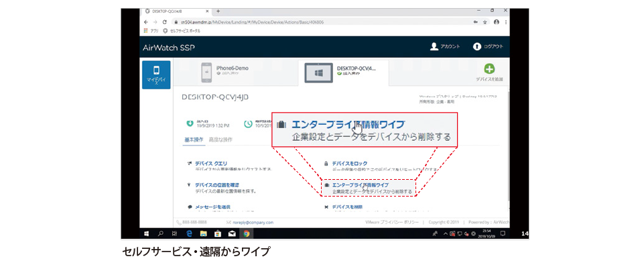Viewport: 644px width, 269px height.
Task: Reload the page with refresh icon
Action: click(165, 22)
